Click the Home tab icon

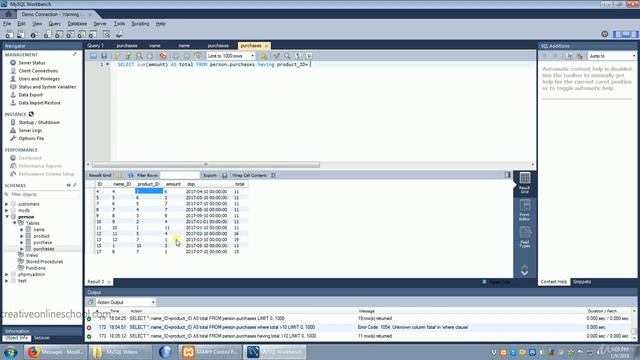[8, 14]
